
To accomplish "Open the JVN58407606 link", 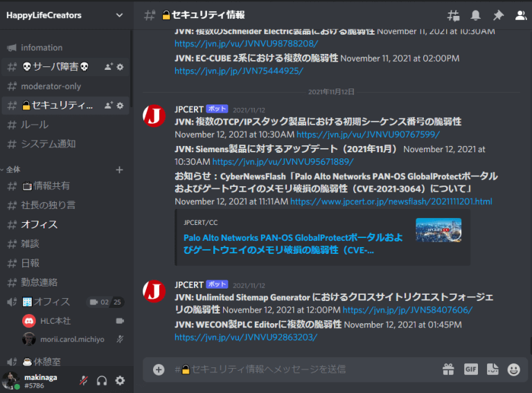I will pyautogui.click(x=407, y=310).
